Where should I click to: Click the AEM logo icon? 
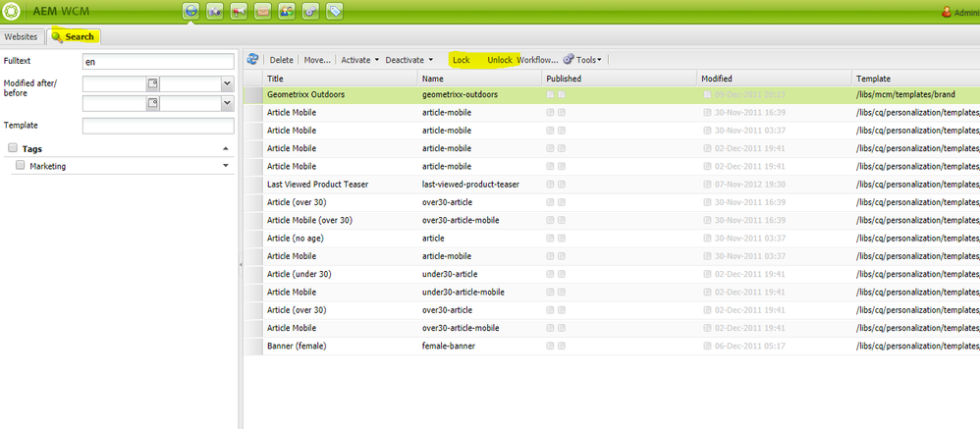[x=11, y=11]
